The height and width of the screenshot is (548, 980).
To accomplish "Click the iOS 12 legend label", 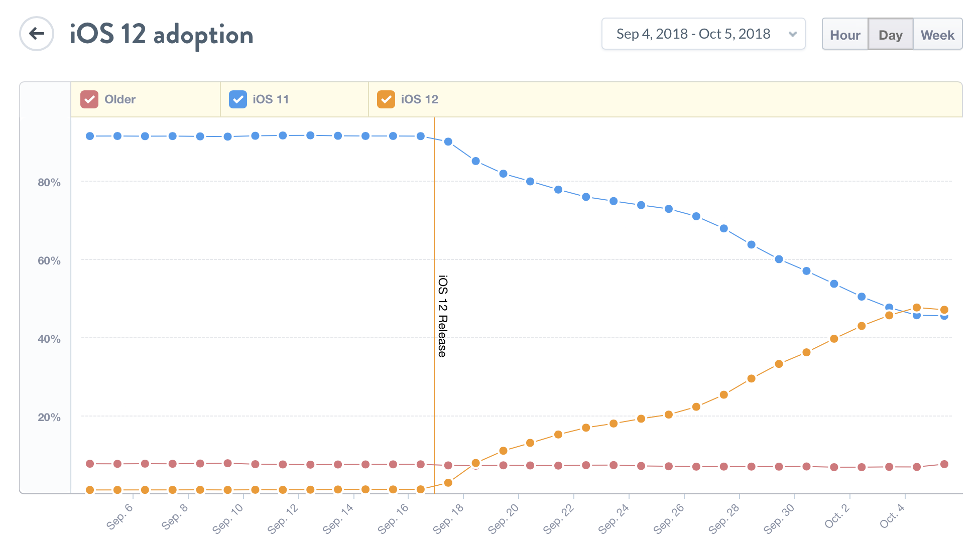I will pyautogui.click(x=419, y=99).
